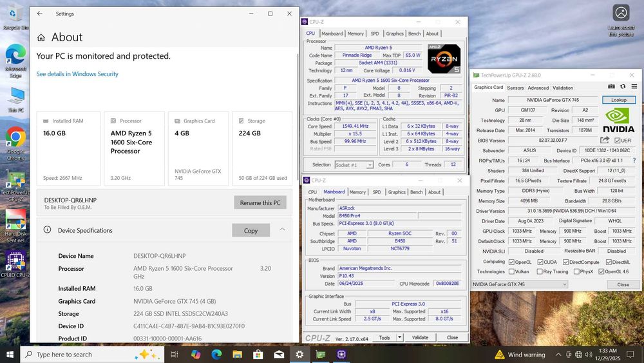This screenshot has width=644, height=363.
Task: Open the GPU selector dropdown in GPU-Z
Action: click(520, 284)
